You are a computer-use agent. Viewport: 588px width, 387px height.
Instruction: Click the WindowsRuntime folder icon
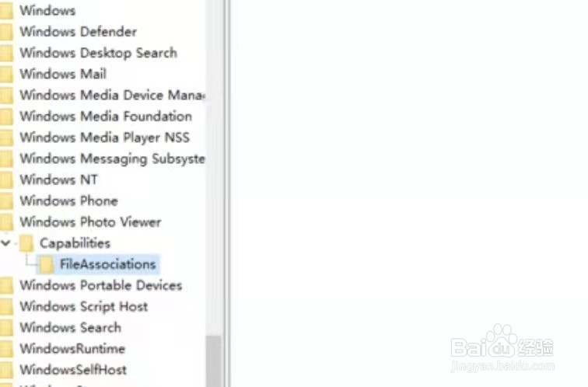coord(6,349)
